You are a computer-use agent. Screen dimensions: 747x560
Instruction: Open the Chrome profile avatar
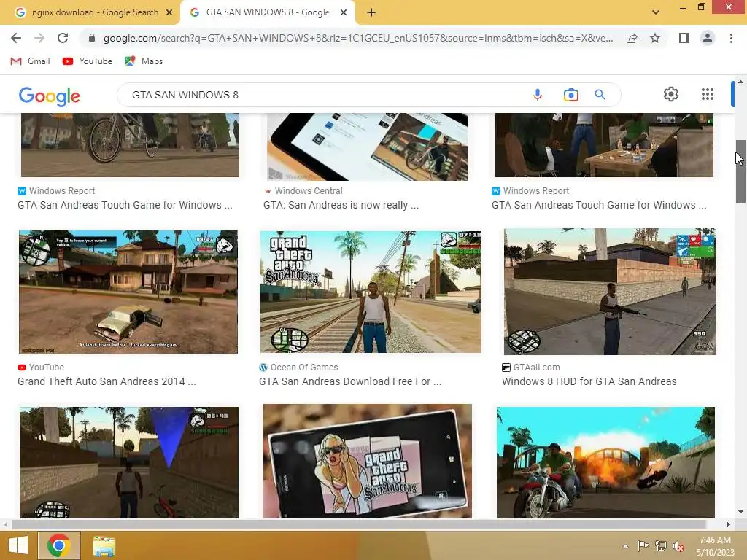[708, 38]
